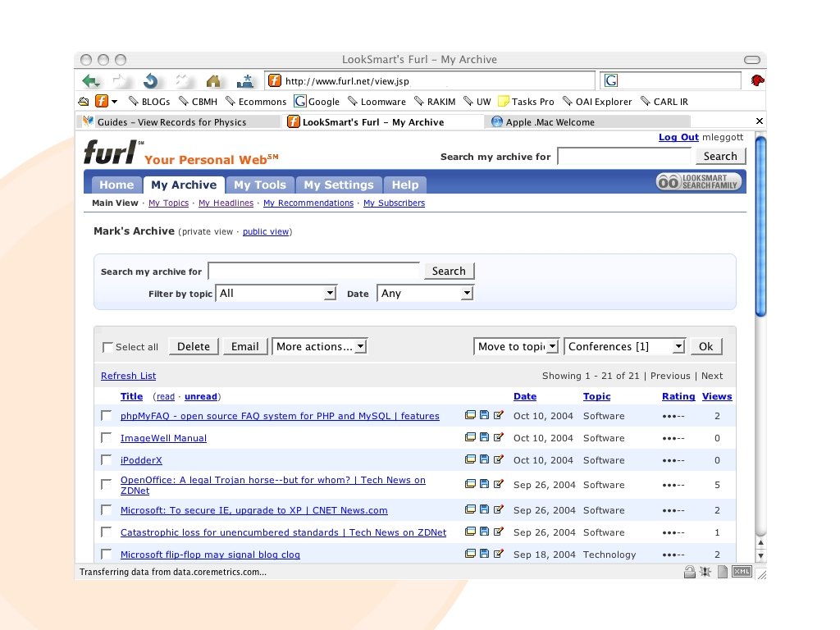Check the OpenOffice Trojan horse checkbox
The width and height of the screenshot is (840, 630).
(107, 484)
